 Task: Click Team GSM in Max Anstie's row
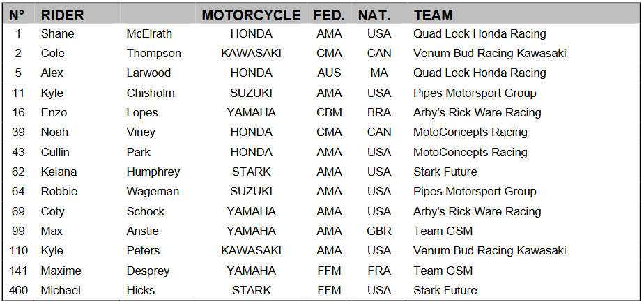[x=443, y=231]
